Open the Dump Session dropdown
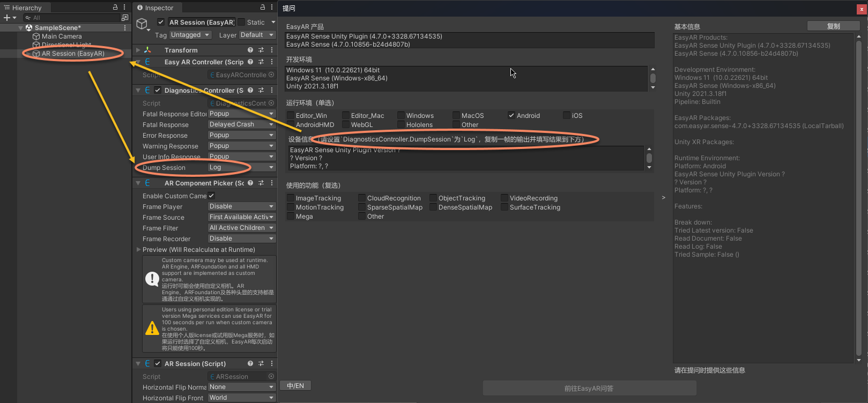The height and width of the screenshot is (403, 868). pos(241,167)
